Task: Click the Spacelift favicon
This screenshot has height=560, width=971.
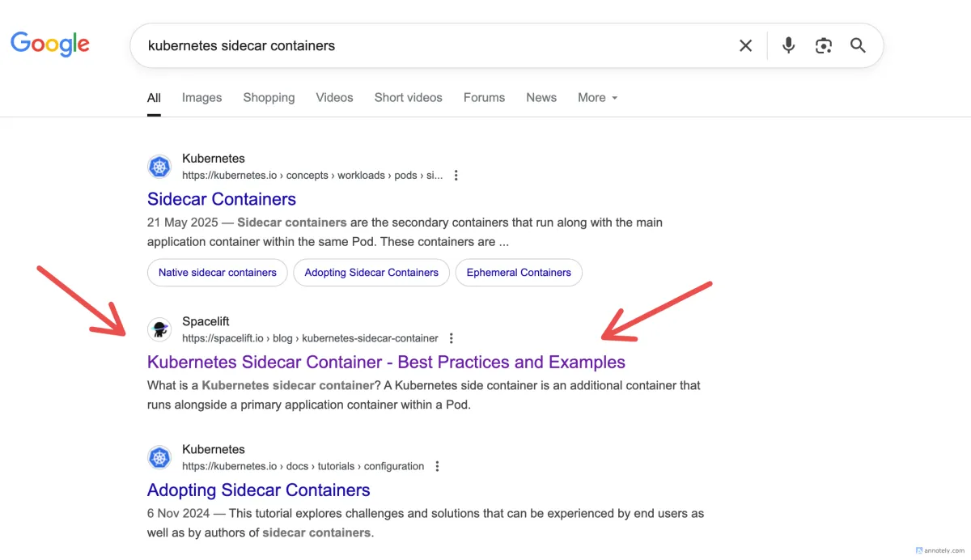Action: point(160,329)
